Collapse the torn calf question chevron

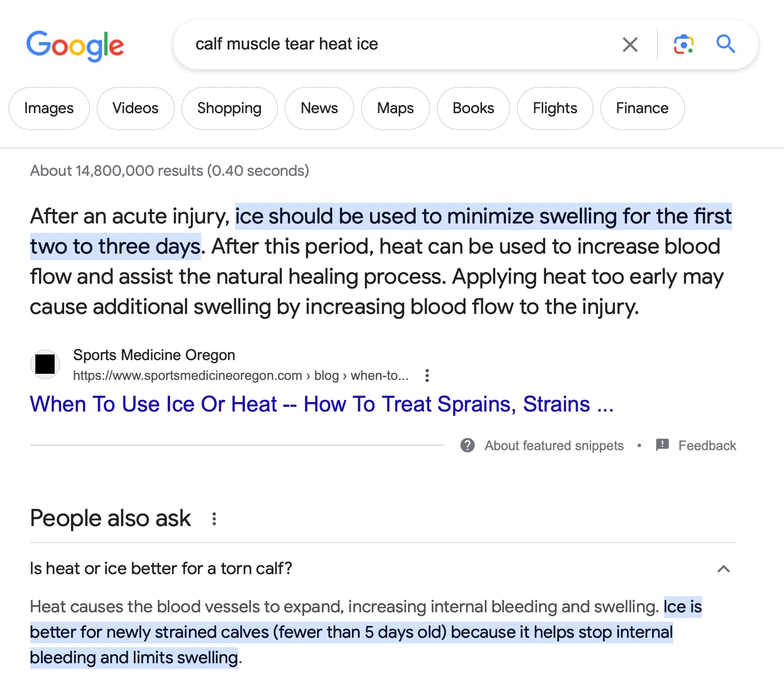point(723,569)
